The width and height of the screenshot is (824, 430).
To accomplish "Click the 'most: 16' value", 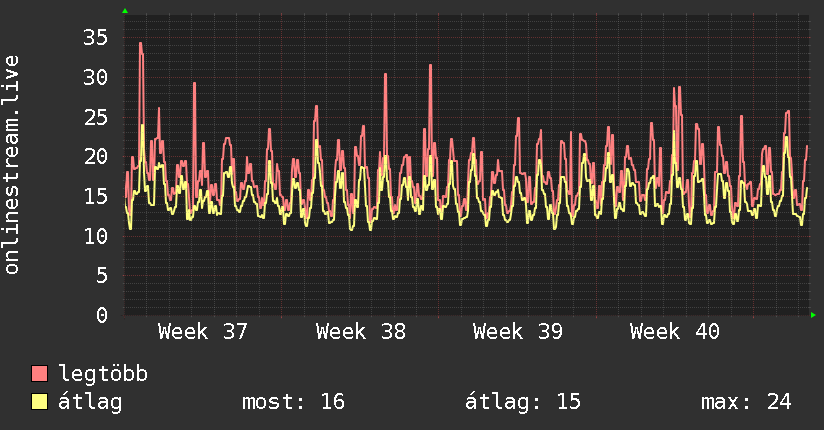I will [x=293, y=402].
